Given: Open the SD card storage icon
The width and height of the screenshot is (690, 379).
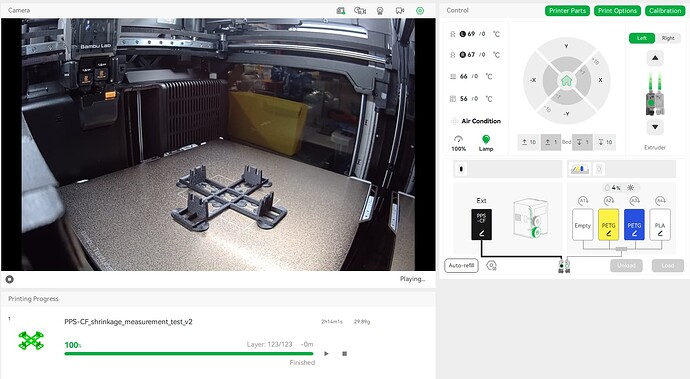Looking at the screenshot, I should point(341,11).
